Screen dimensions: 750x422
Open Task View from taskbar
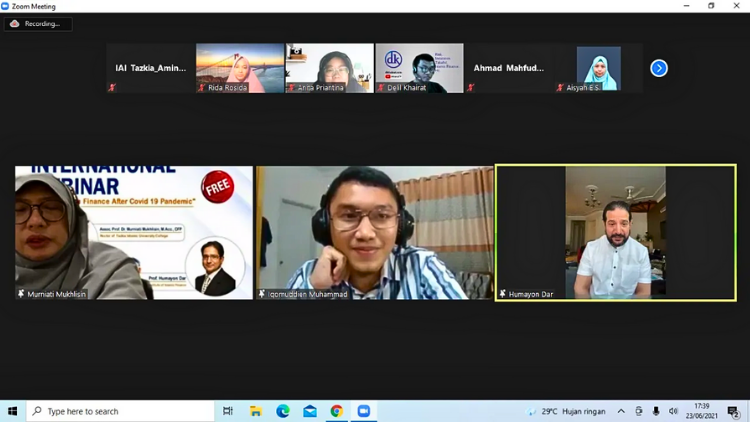point(228,411)
